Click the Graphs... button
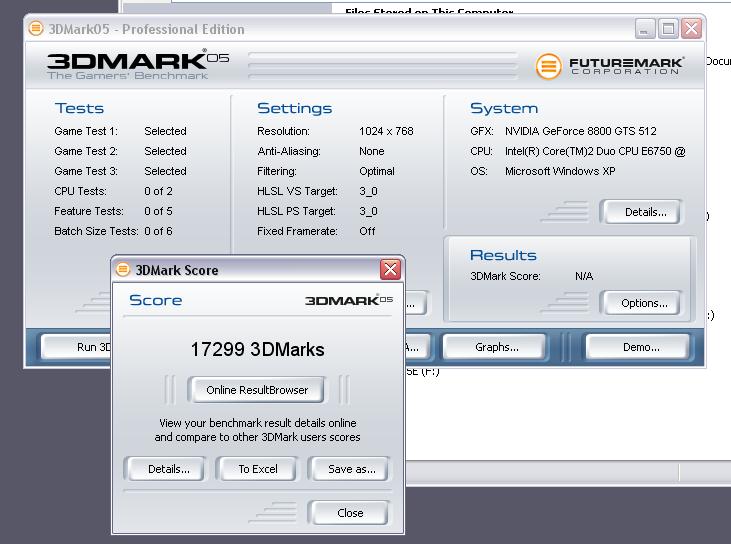The image size is (731, 544). pyautogui.click(x=496, y=347)
